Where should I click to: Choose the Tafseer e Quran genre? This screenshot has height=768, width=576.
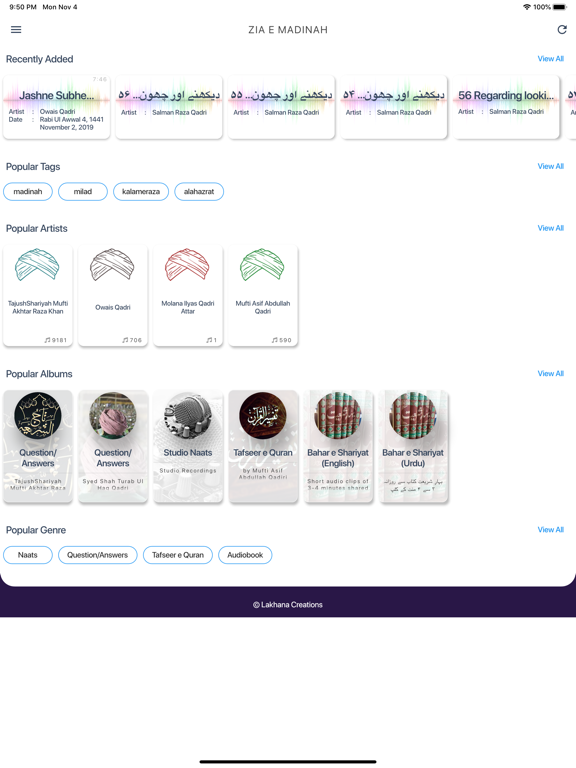click(178, 555)
